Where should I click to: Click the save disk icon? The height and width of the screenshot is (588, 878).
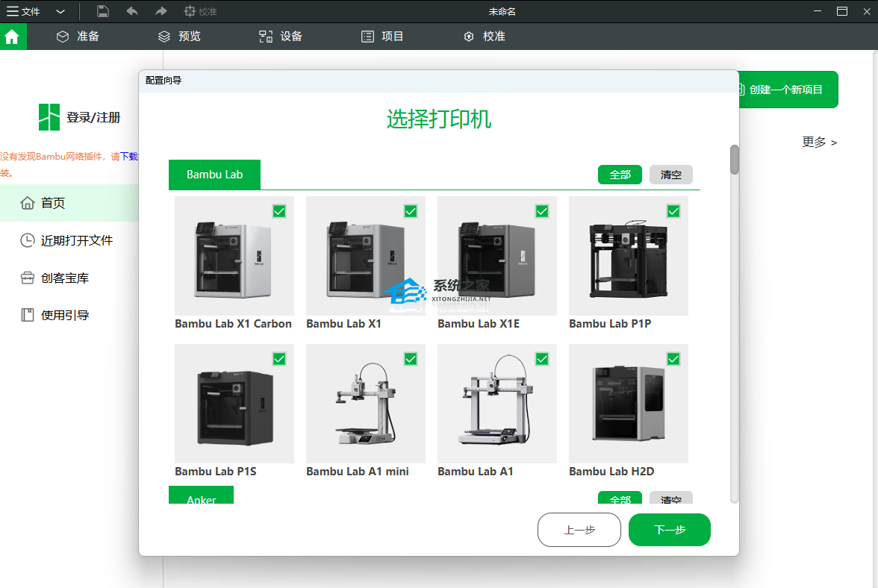102,11
